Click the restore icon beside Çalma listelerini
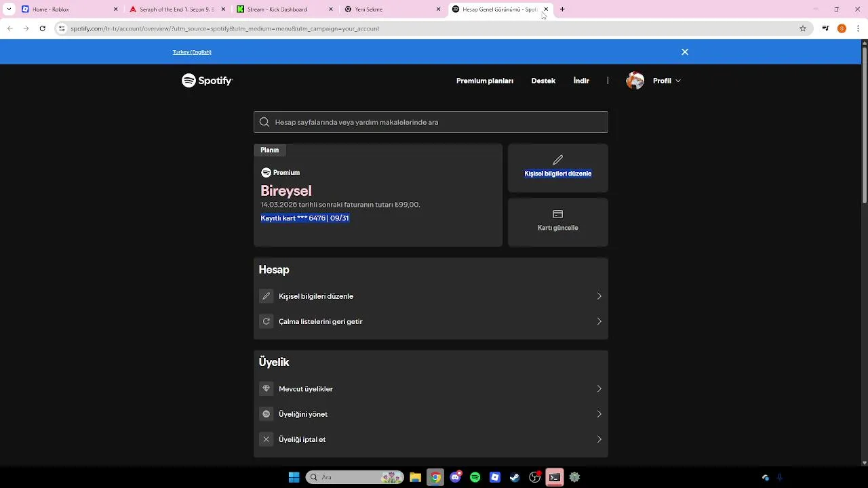Screen dimensions: 868x488 point(267,321)
